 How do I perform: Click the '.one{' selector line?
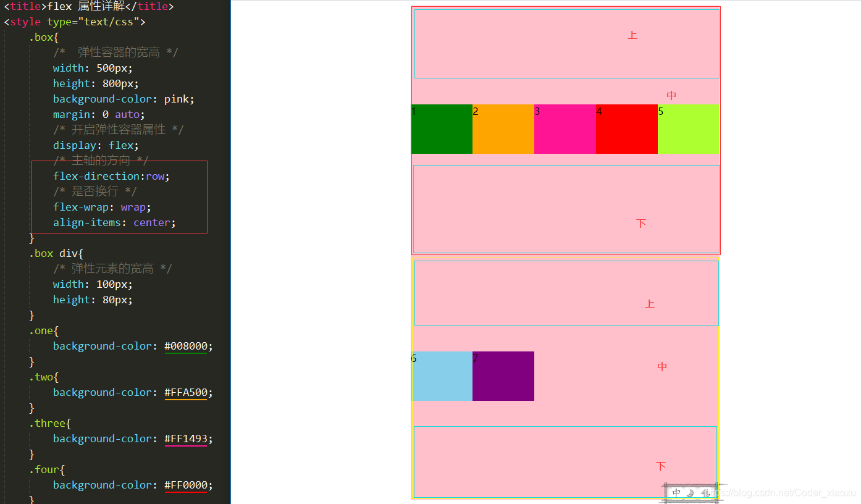[44, 331]
